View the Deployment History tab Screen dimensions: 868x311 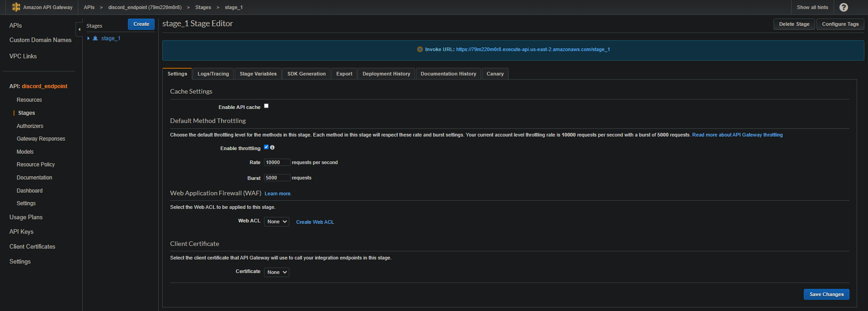(387, 74)
